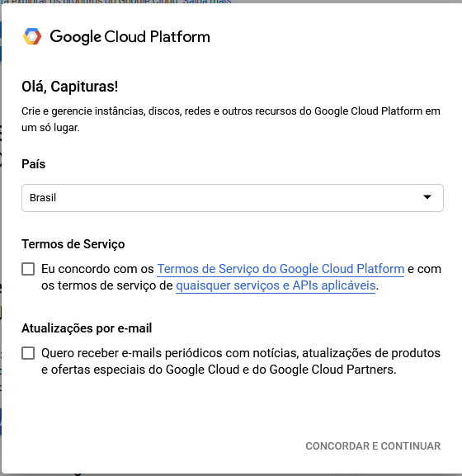Click the CONCORDAR E CONTINUAR button
Screen dimensions: 462x476
click(x=373, y=446)
